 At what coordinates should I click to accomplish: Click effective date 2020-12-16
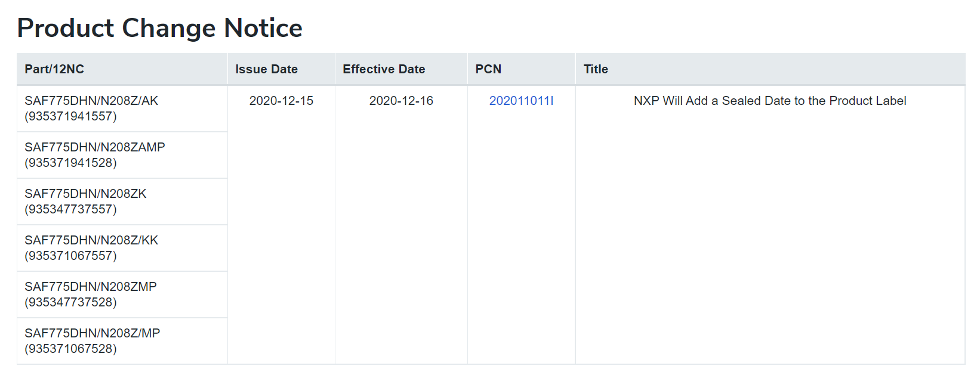point(401,101)
